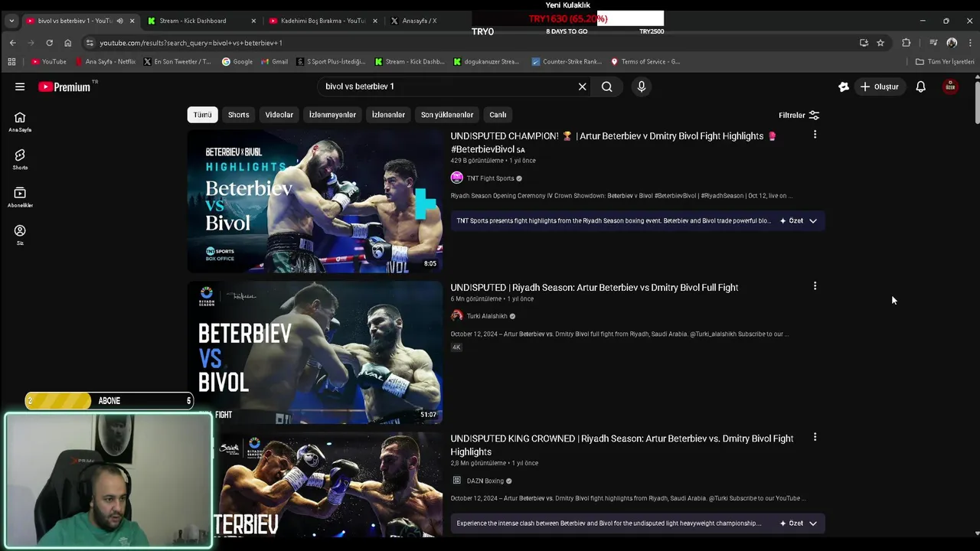Select the İzlenmeyenler filter chip

click(332, 115)
